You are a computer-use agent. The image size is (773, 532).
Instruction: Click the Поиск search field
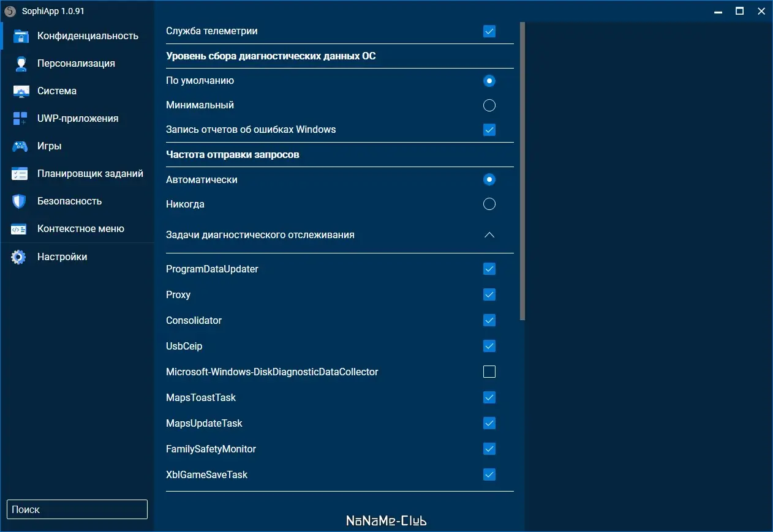(x=77, y=509)
